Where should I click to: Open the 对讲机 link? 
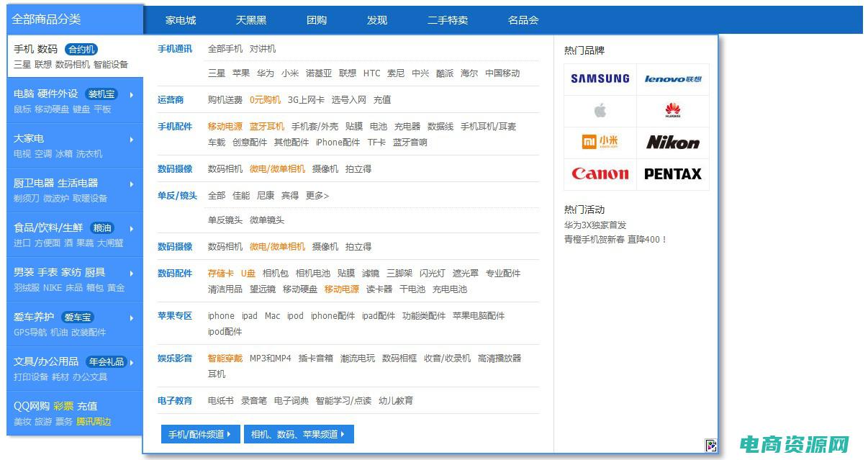(263, 49)
